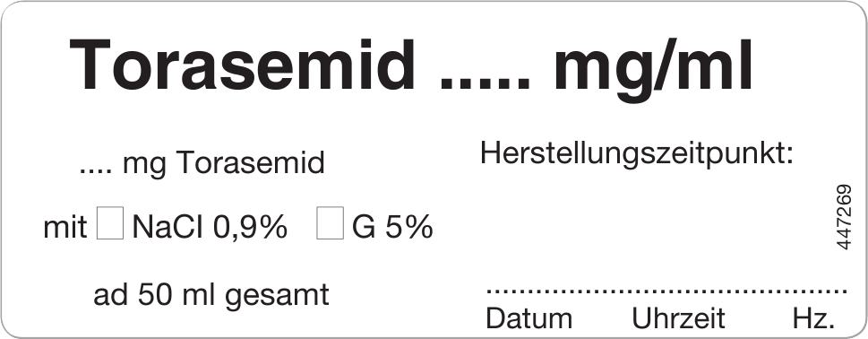The image size is (868, 339).
Task: Click the NaCl 0,9% label text
Action: point(210,227)
